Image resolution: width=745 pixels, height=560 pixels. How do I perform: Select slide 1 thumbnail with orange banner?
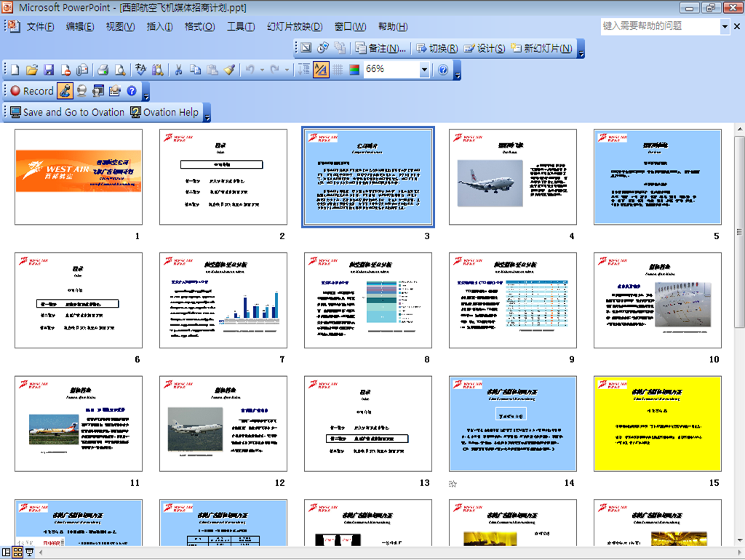[79, 177]
